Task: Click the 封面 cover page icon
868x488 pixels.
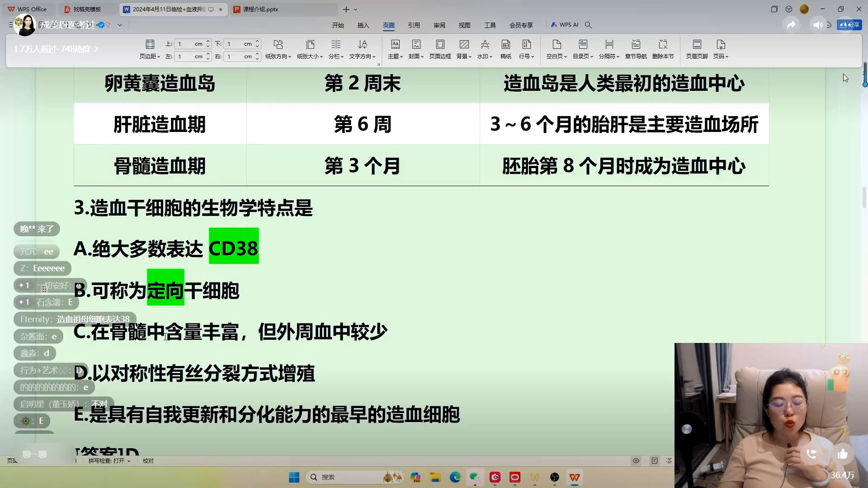Action: pos(416,44)
